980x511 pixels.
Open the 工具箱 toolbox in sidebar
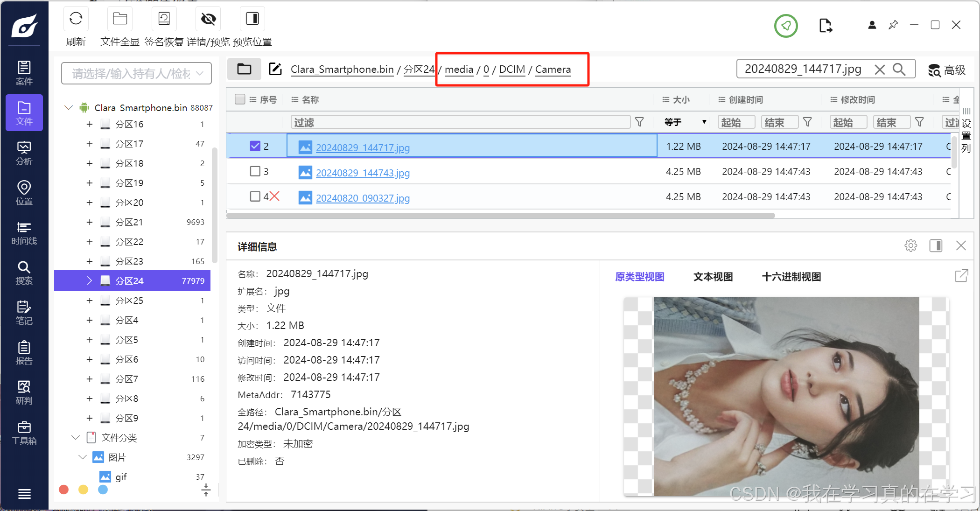pos(24,433)
